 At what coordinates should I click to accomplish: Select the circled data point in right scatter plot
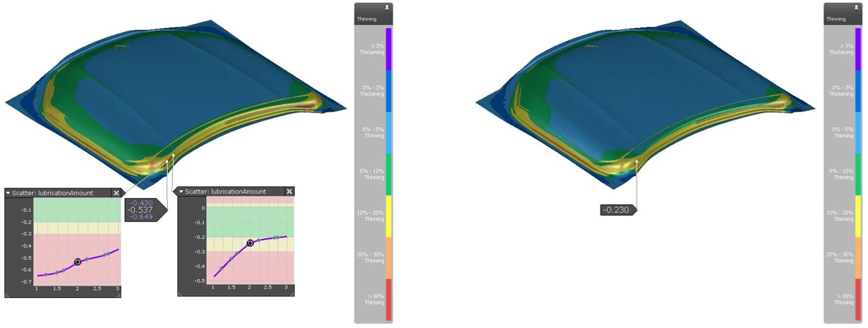pyautogui.click(x=250, y=243)
